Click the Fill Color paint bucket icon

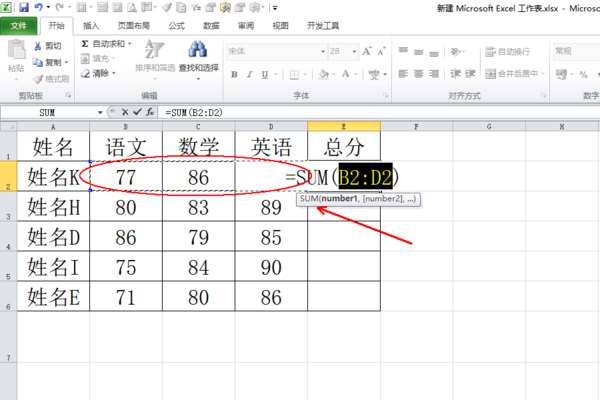click(323, 74)
